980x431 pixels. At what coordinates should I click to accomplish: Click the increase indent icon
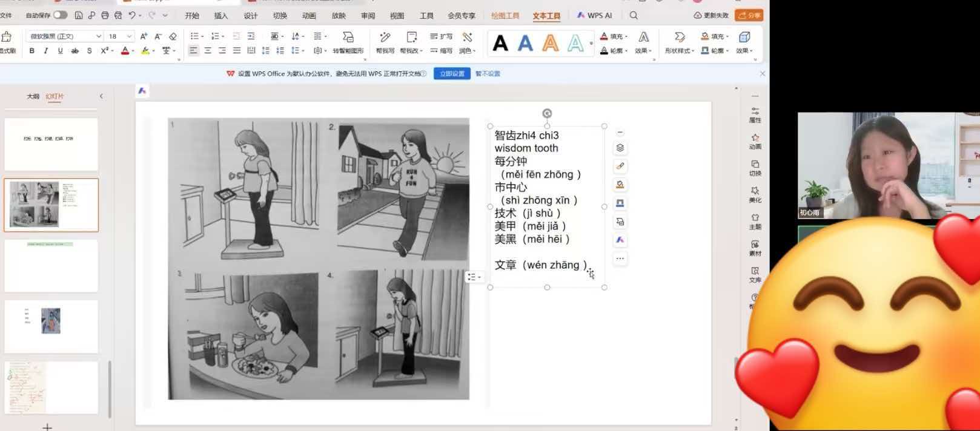(x=251, y=36)
